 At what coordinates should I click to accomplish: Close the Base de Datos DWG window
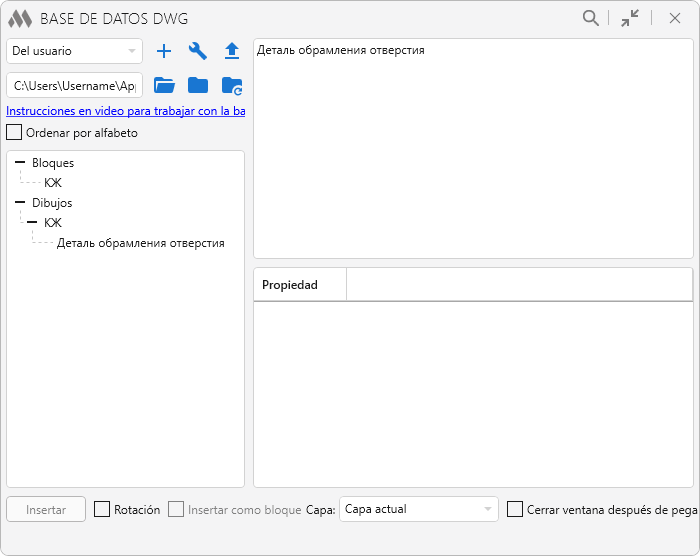pos(675,18)
